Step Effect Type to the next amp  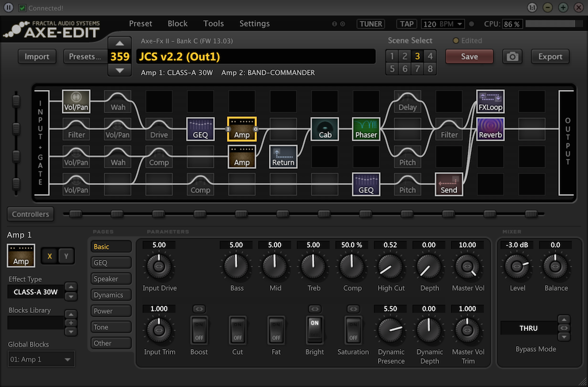(71, 296)
